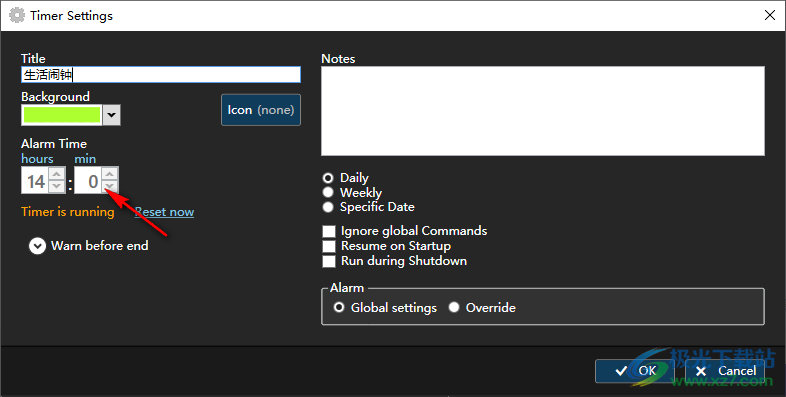The image size is (786, 397).
Task: Click the Title text field
Action: tap(161, 75)
